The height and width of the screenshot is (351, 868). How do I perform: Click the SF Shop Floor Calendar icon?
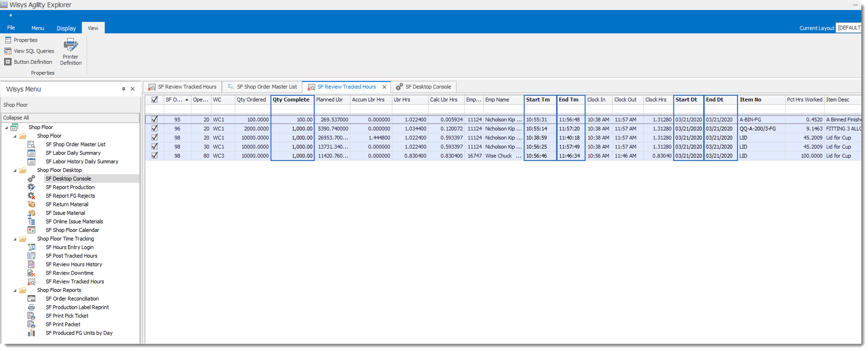pyautogui.click(x=31, y=230)
